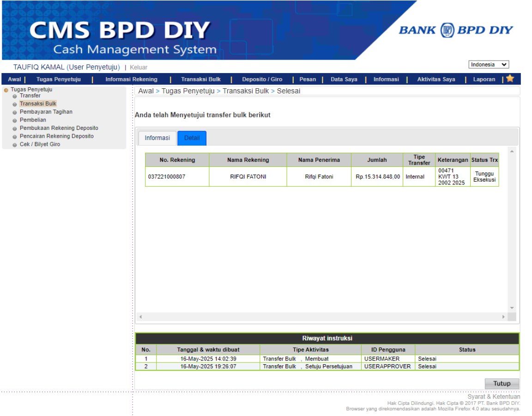This screenshot has height=416, width=532.
Task: Click the No. Rekening column header
Action: [x=177, y=160]
